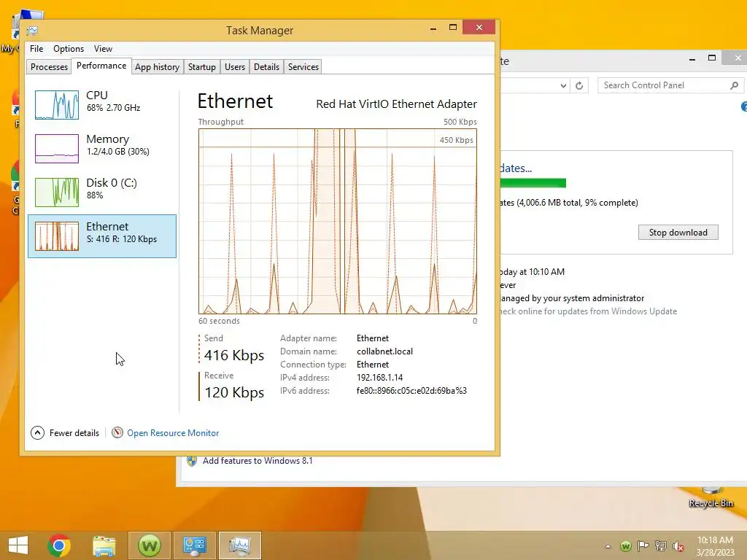
Task: Open Action Center flag tray icon
Action: [643, 545]
